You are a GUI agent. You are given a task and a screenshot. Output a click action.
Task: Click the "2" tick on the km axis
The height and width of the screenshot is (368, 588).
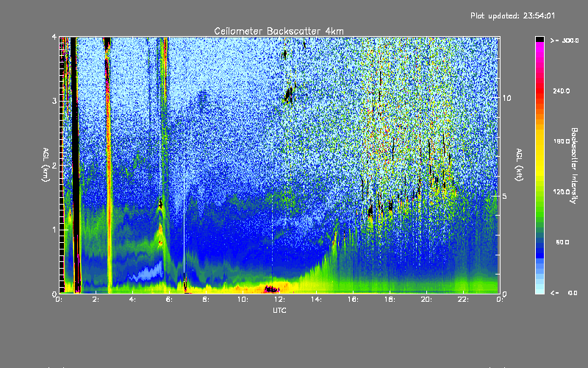point(54,166)
